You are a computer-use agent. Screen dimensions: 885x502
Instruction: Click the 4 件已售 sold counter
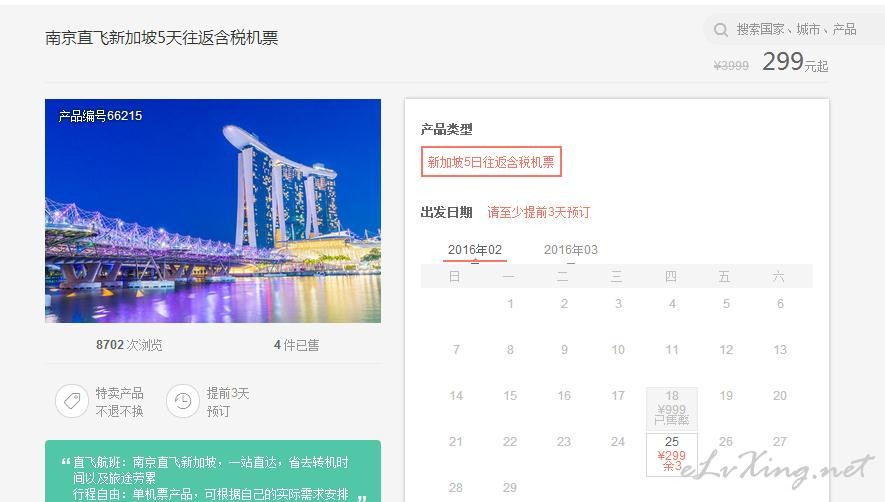pyautogui.click(x=296, y=344)
